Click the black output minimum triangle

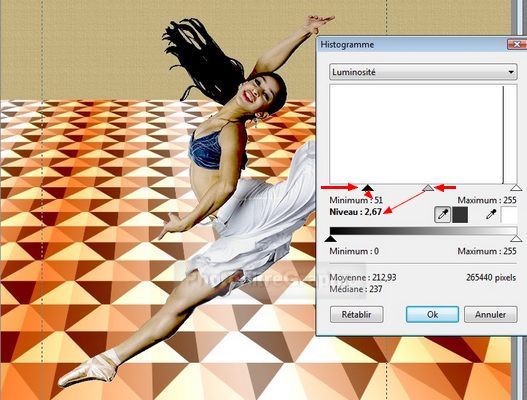pyautogui.click(x=331, y=239)
